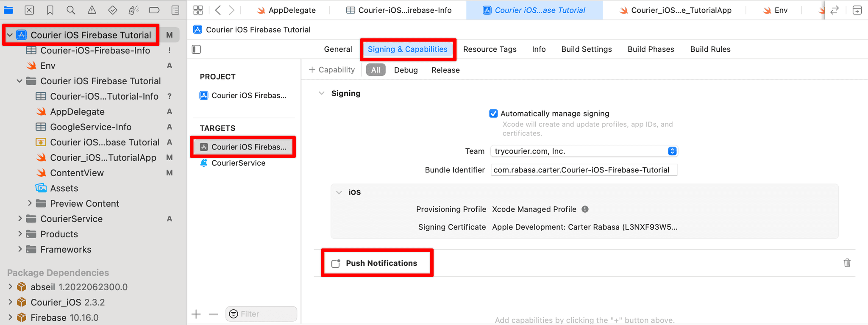Expand the Courier_iOS 2.3.2 package
868x325 pixels.
10,302
